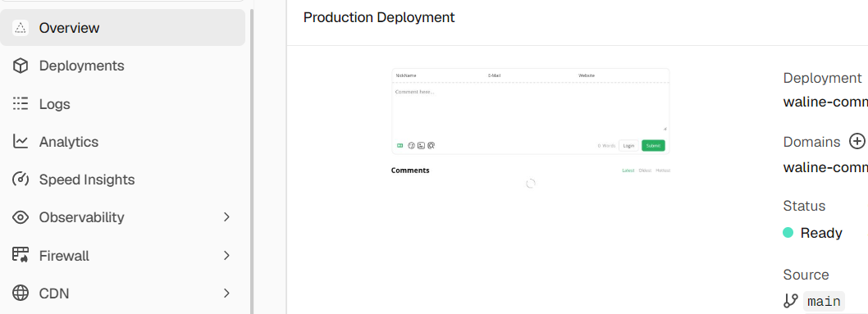Click the Status label
The height and width of the screenshot is (314, 868).
804,207
